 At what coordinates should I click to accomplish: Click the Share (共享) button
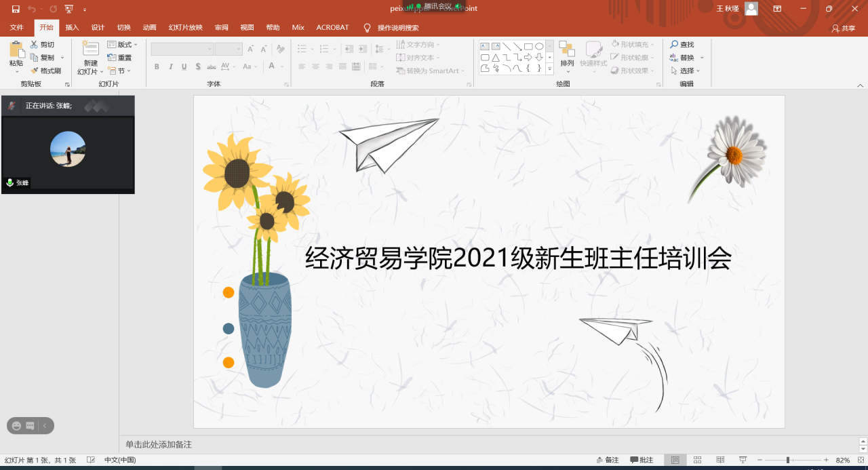pyautogui.click(x=844, y=28)
